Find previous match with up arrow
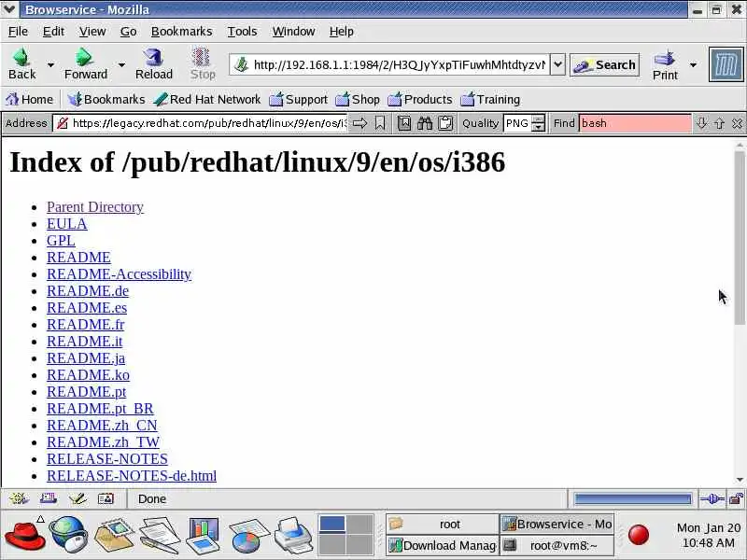Image resolution: width=747 pixels, height=560 pixels. [x=719, y=123]
